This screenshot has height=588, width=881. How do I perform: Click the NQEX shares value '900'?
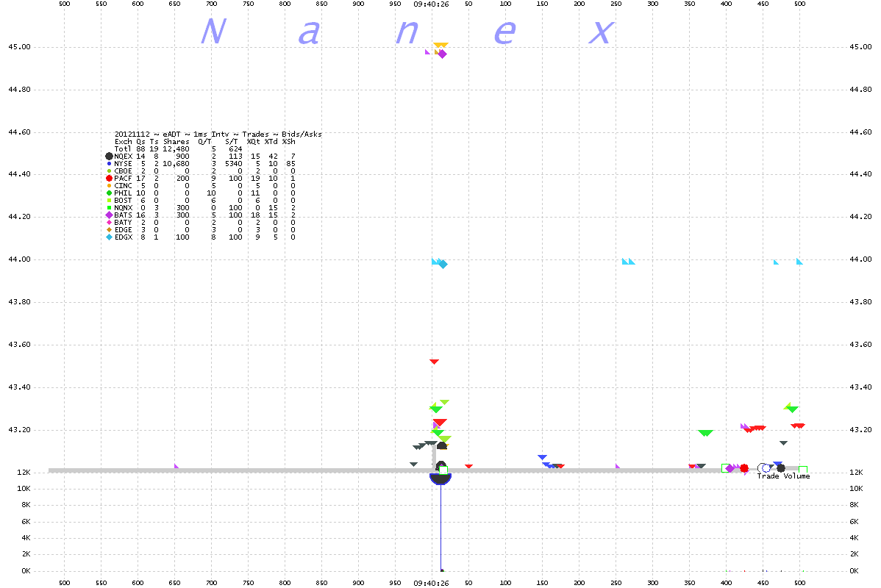182,156
